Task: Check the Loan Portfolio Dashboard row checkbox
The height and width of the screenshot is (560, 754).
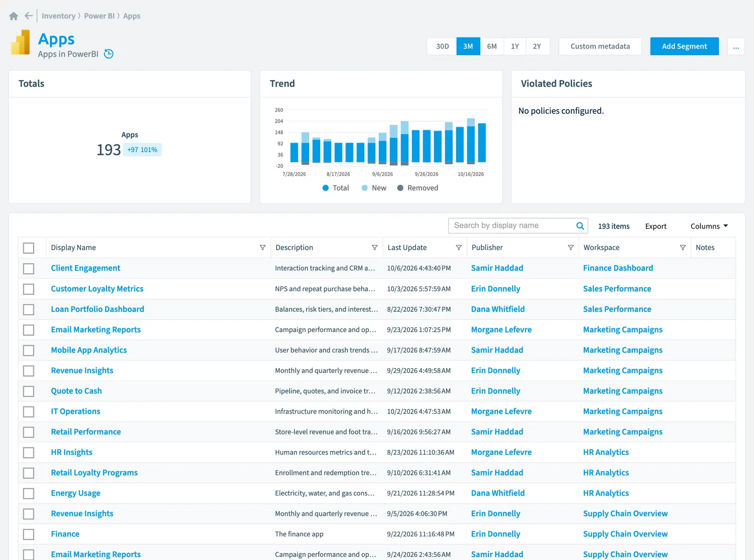Action: pyautogui.click(x=29, y=309)
